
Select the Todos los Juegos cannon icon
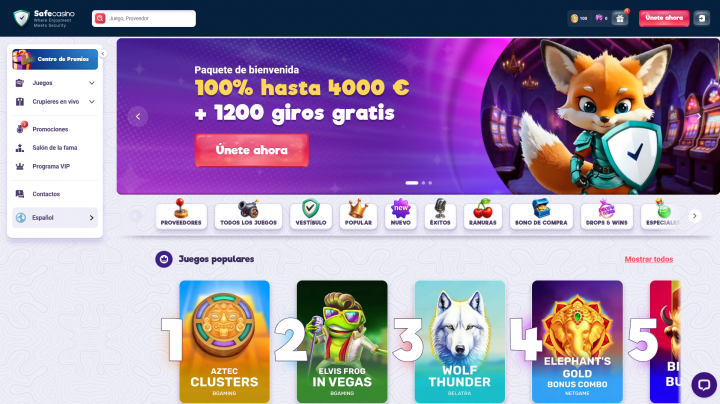point(248,213)
